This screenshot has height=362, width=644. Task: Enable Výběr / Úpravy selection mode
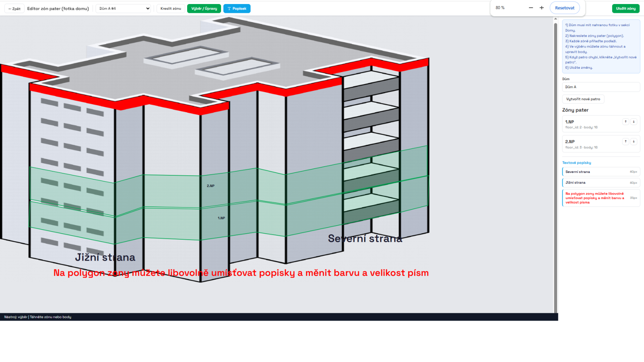point(204,8)
